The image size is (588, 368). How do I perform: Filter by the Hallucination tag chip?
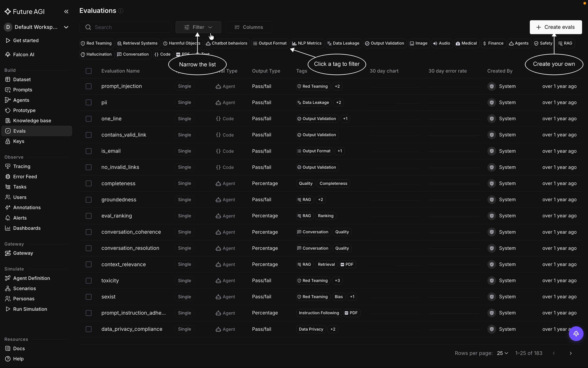click(96, 54)
